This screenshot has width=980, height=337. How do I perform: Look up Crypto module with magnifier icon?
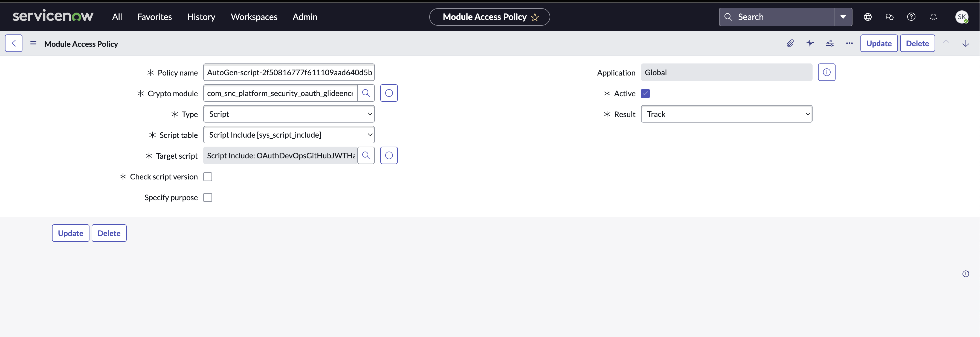366,93
